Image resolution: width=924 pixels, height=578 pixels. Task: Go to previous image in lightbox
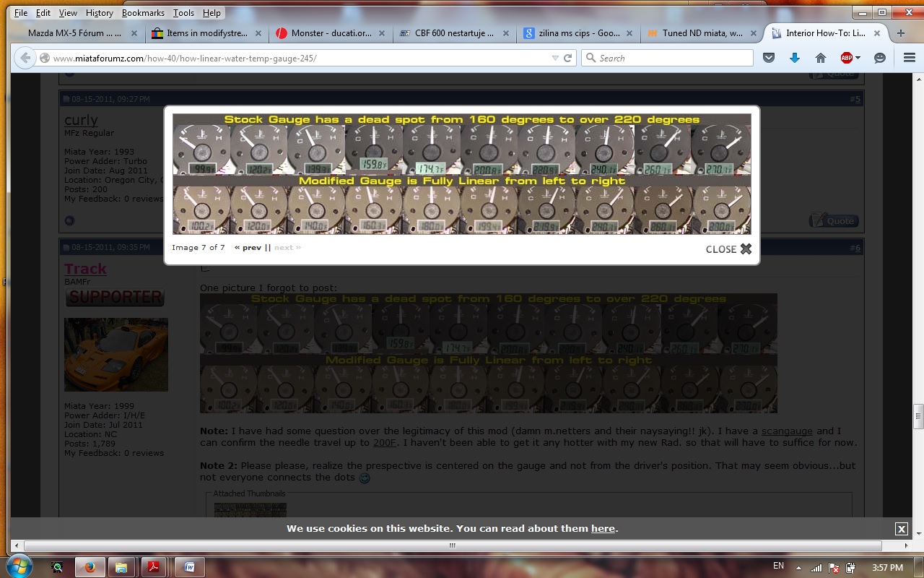248,247
